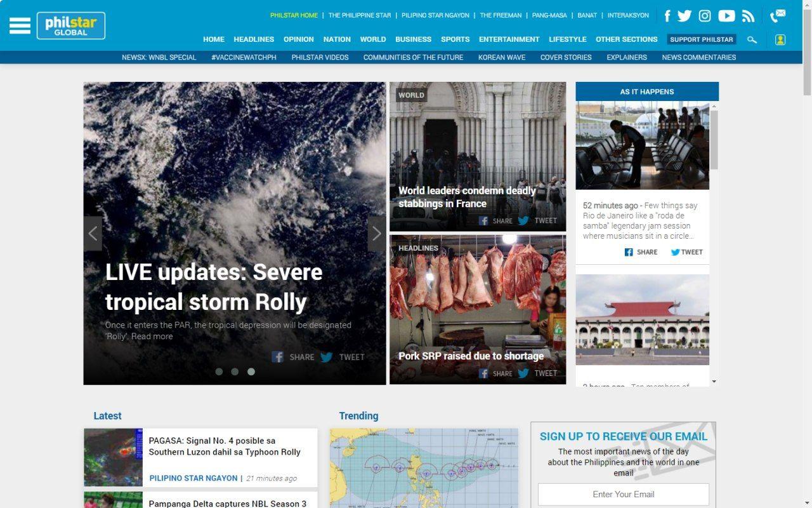Go to the previous carousel slide arrow
Image resolution: width=812 pixels, height=508 pixels.
[x=93, y=234]
